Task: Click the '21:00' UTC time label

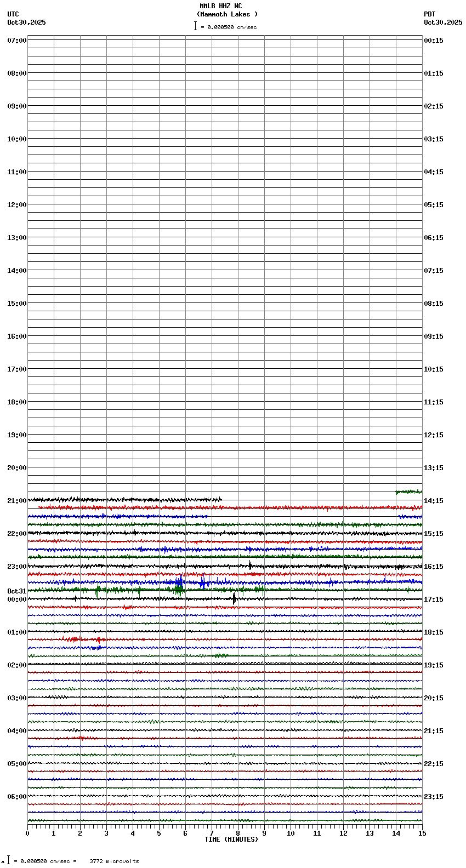Action: (x=17, y=501)
